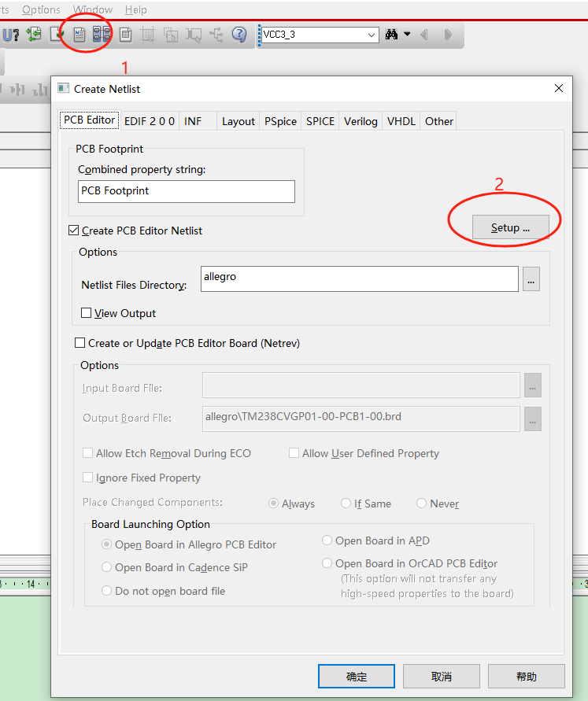
Task: Toggle Allow User Defined Property checkbox
Action: click(x=294, y=453)
